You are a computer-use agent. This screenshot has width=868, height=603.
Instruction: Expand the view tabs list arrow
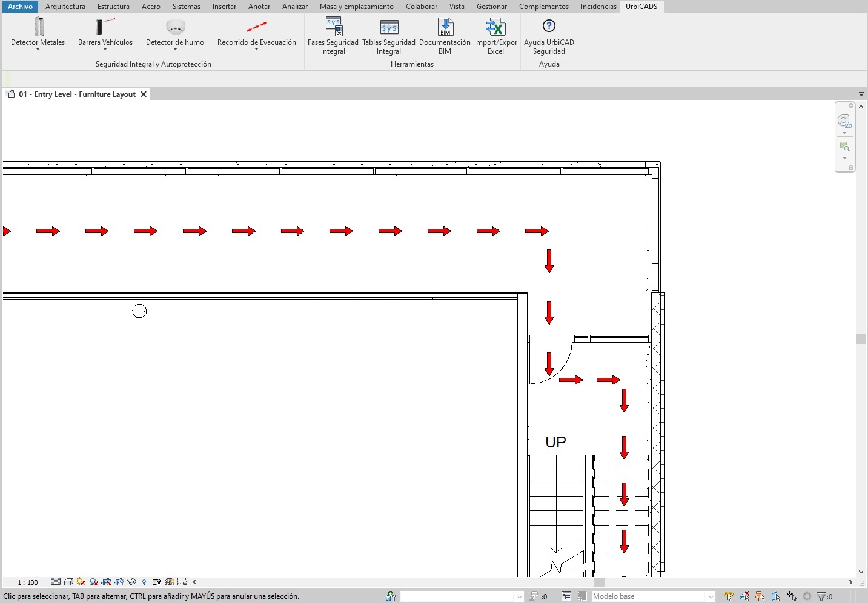click(x=861, y=94)
